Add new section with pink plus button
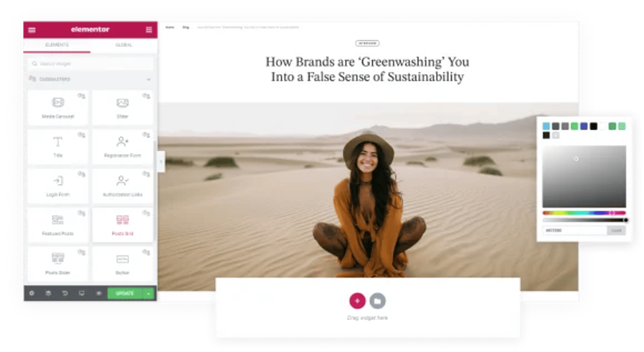Viewport: 644px width, 352px height. 357,301
